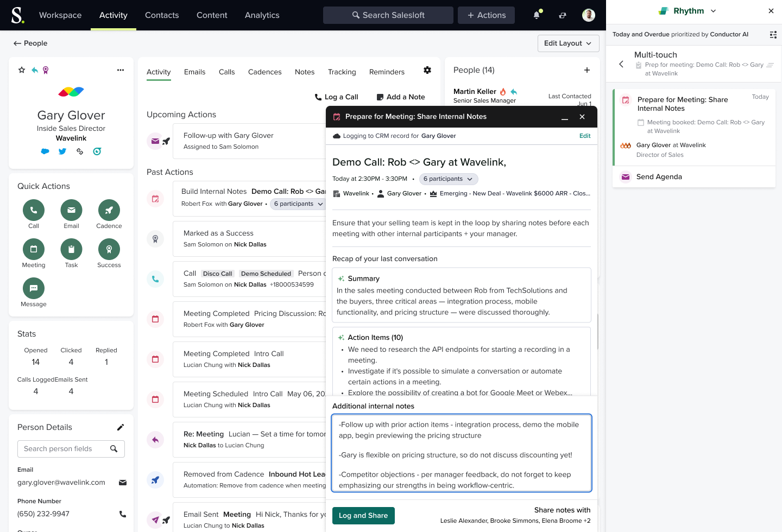The width and height of the screenshot is (782, 532).
Task: Open Activity settings gear
Action: (x=427, y=70)
